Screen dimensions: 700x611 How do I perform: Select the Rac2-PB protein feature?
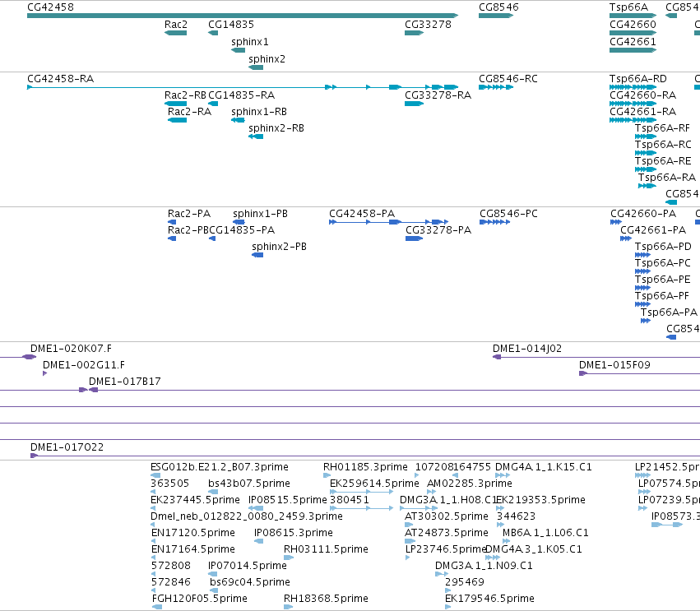[172, 238]
